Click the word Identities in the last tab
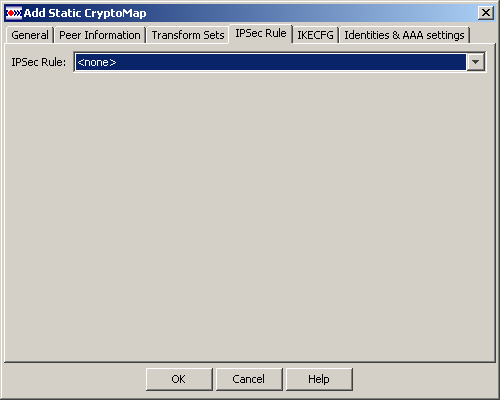The image size is (500, 400). coord(367,35)
